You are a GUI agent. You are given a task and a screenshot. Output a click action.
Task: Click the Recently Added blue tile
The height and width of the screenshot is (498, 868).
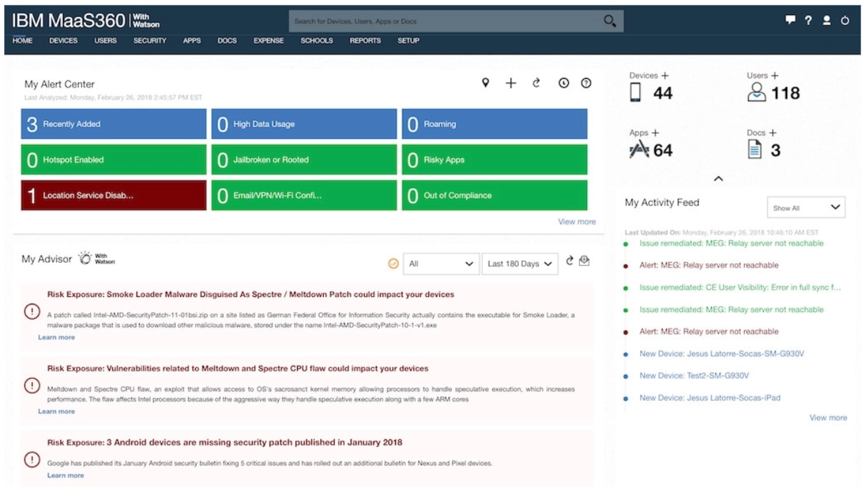point(114,124)
